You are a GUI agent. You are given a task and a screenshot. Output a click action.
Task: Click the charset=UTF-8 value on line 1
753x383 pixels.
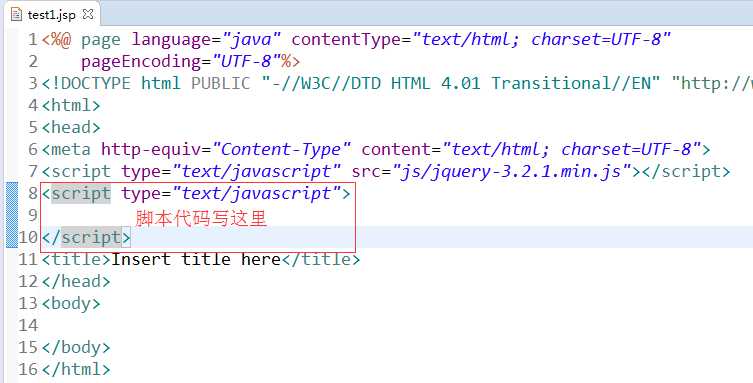pos(596,39)
